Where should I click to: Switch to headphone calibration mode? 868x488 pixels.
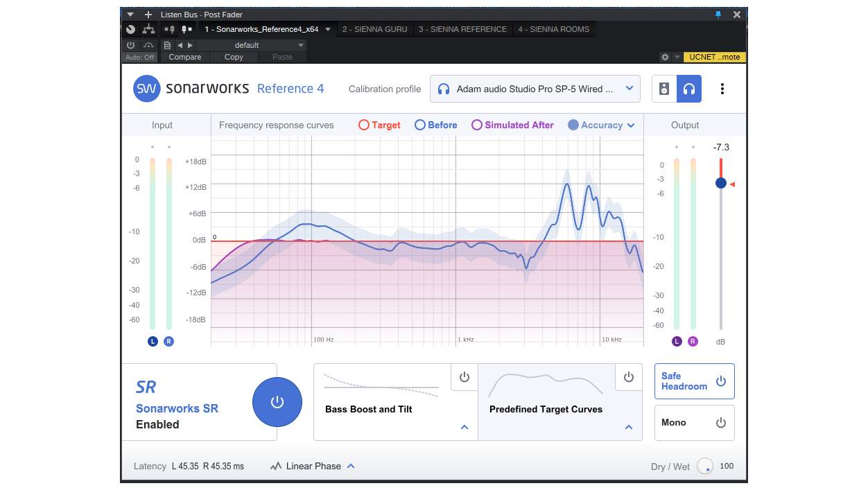(x=689, y=89)
